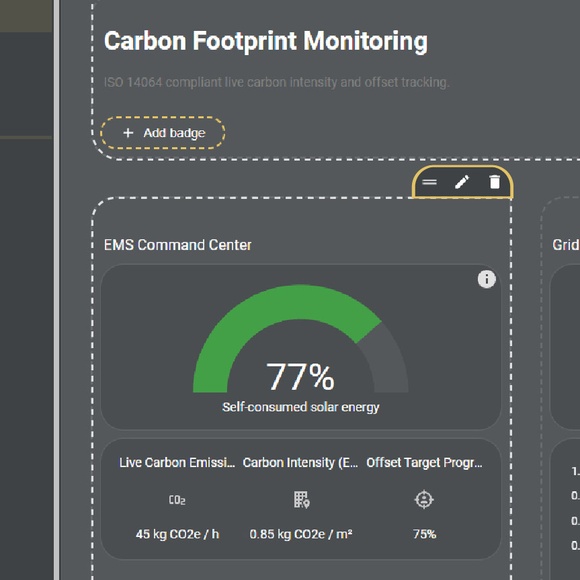The height and width of the screenshot is (580, 580).
Task: Click the EMS Command Center title
Action: [178, 245]
